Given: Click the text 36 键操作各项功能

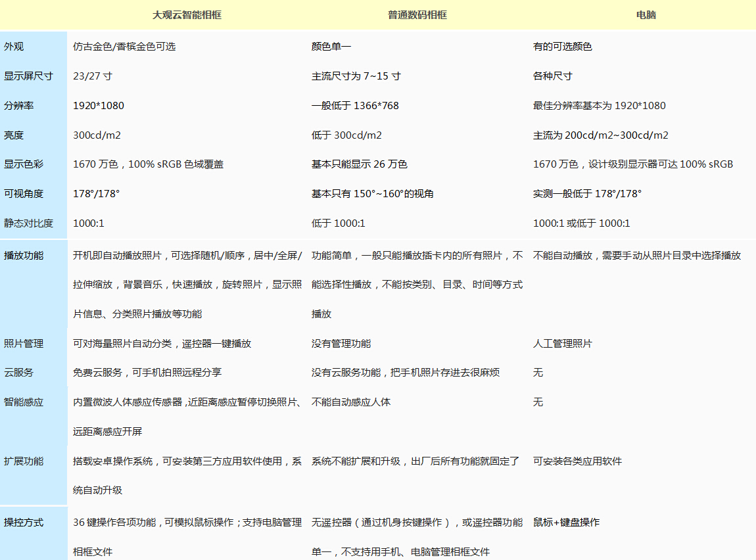Looking at the screenshot, I should [114, 523].
